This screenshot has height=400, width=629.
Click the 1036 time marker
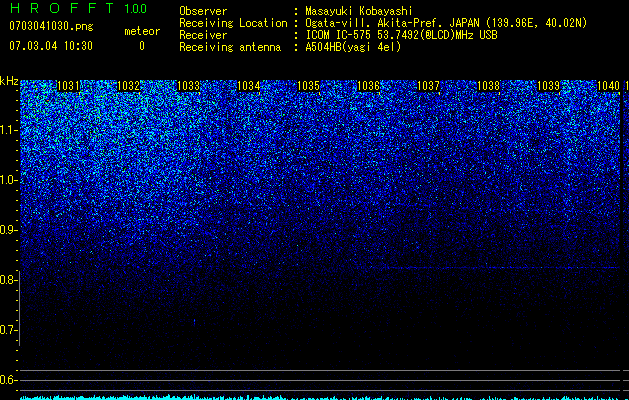[x=368, y=86]
